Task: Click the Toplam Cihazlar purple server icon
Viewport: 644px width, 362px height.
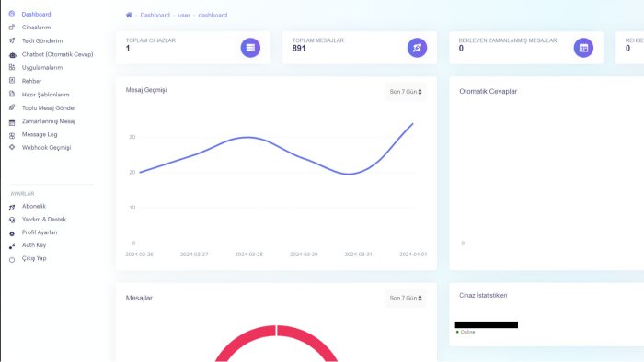Action: coord(250,48)
